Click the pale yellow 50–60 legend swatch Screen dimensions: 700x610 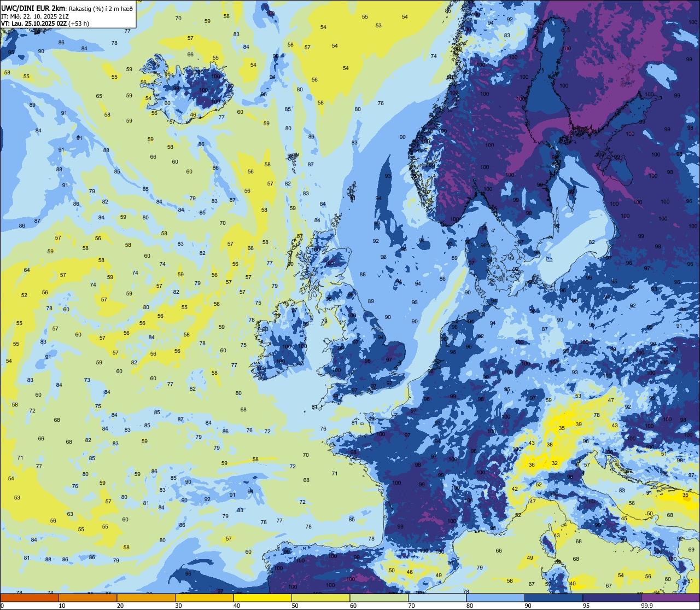[x=320, y=597]
